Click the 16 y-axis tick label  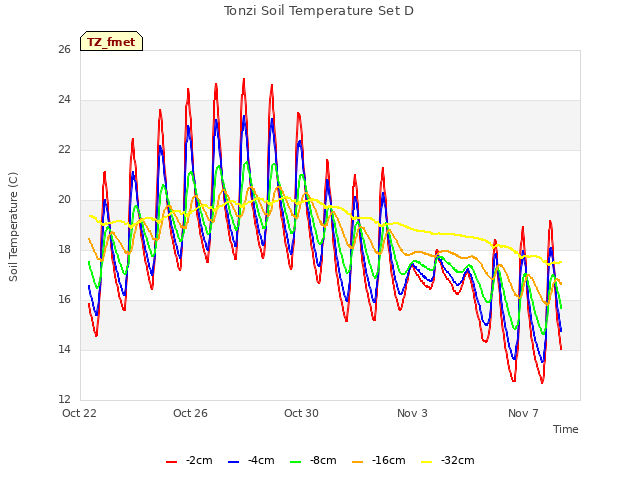[x=64, y=300]
